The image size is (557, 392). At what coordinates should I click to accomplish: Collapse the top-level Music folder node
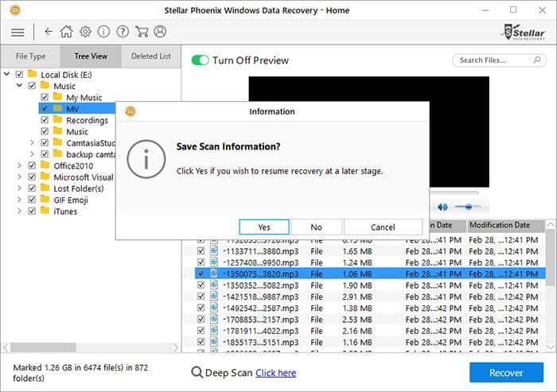(20, 85)
